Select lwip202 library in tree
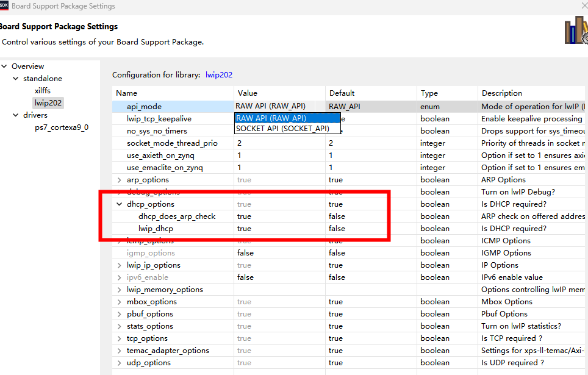 [48, 103]
